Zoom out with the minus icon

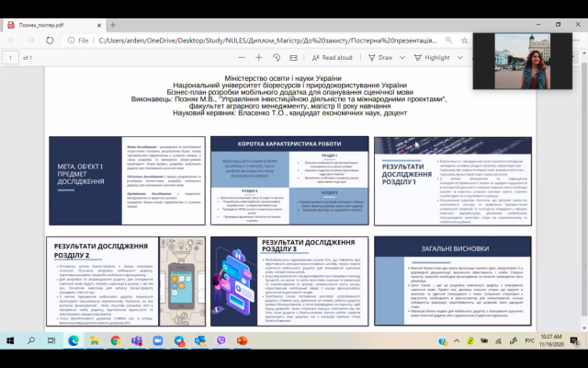242,57
